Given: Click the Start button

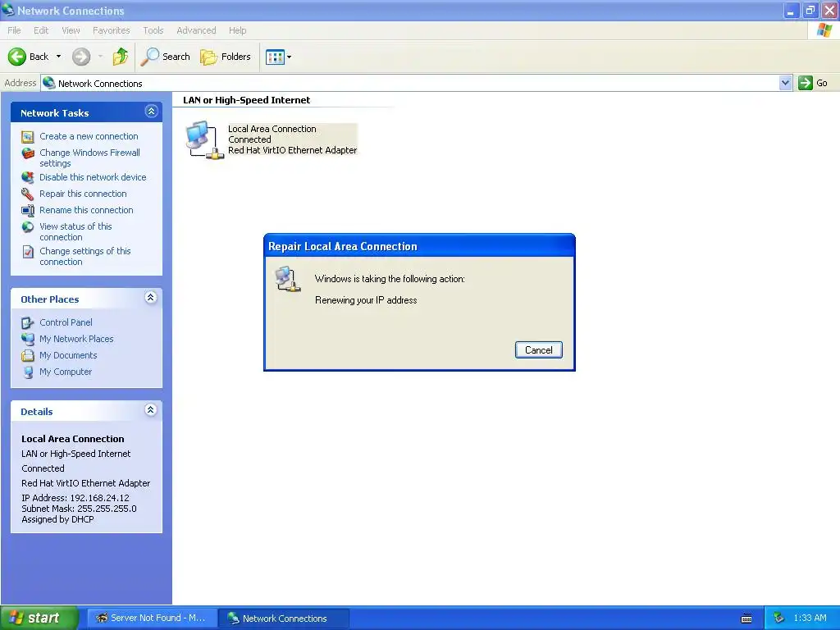Looking at the screenshot, I should click(39, 619).
